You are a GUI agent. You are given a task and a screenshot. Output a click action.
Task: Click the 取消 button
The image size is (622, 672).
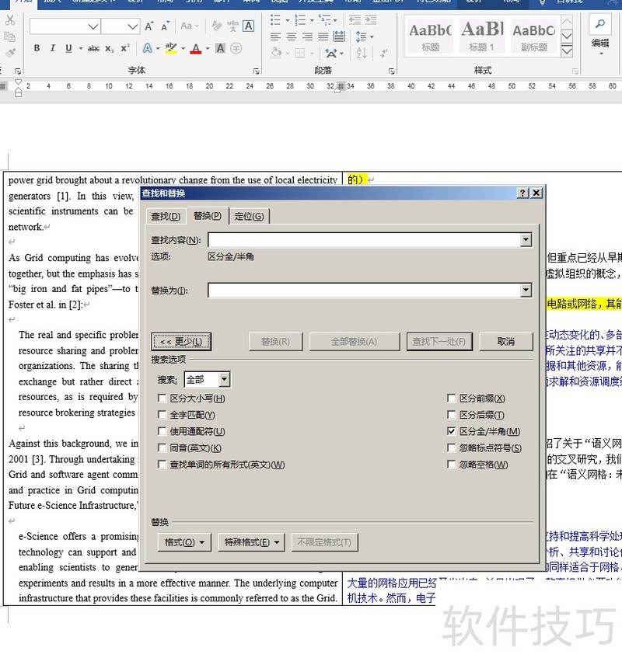[506, 342]
